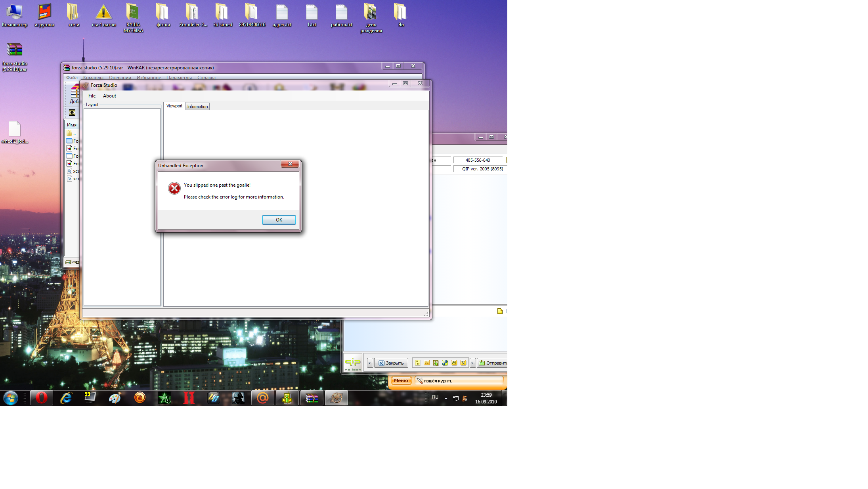Open the 3d simed folder
Image resolution: width=868 pixels, height=489 pixels.
coord(222,16)
